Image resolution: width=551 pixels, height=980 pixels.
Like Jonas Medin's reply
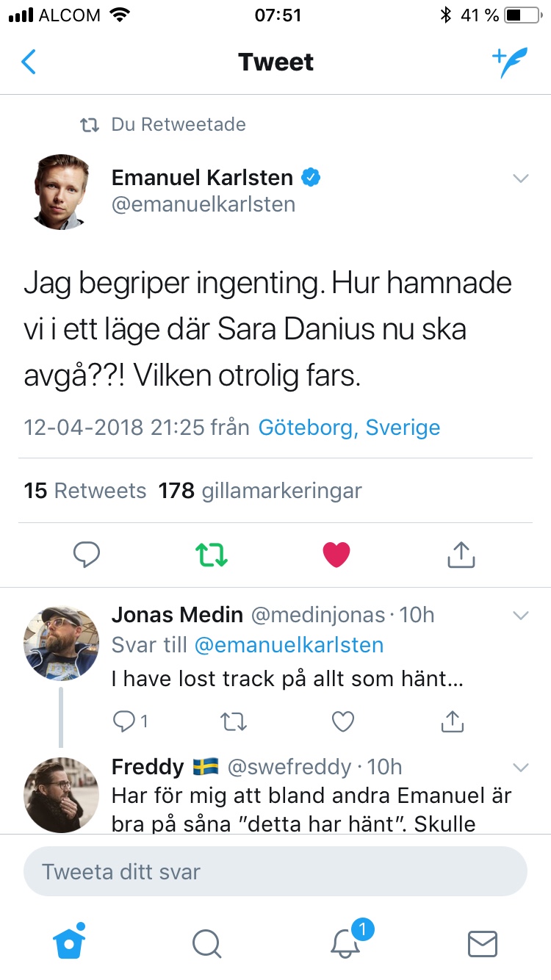point(343,722)
